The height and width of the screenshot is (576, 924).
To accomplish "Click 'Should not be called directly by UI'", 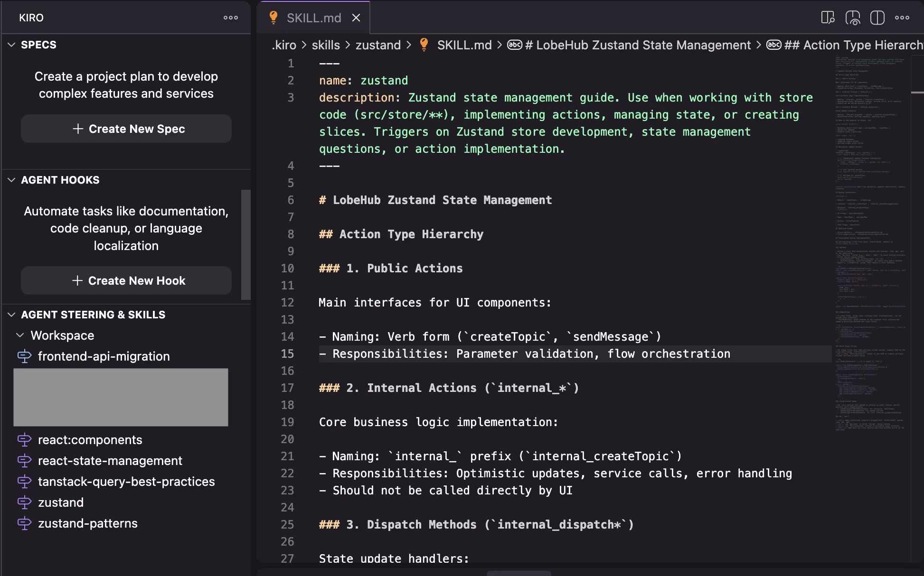I will pyautogui.click(x=453, y=490).
